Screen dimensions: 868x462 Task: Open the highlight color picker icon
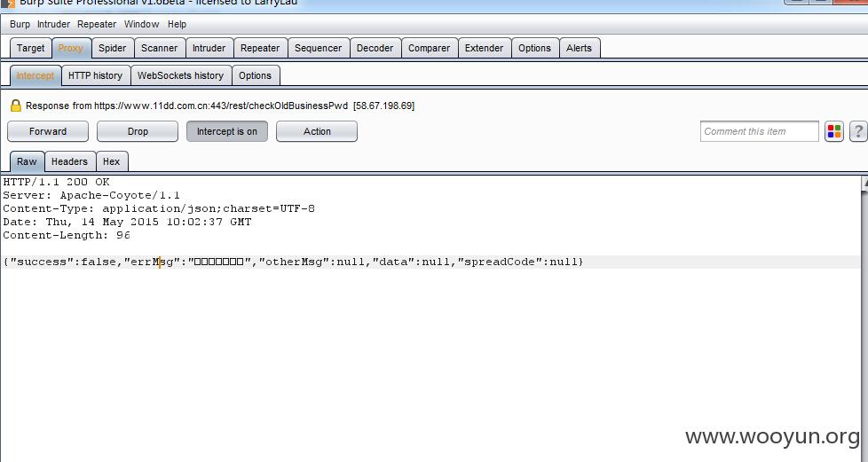point(833,132)
